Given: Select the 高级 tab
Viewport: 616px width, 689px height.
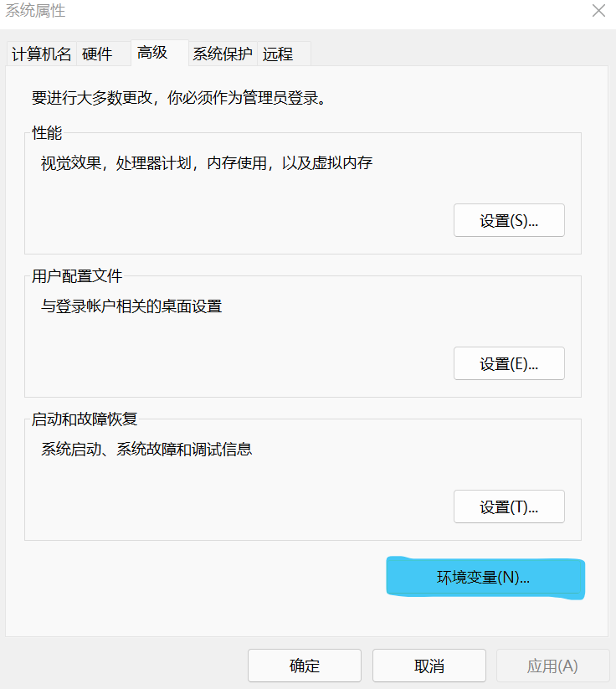Looking at the screenshot, I should click(x=153, y=53).
